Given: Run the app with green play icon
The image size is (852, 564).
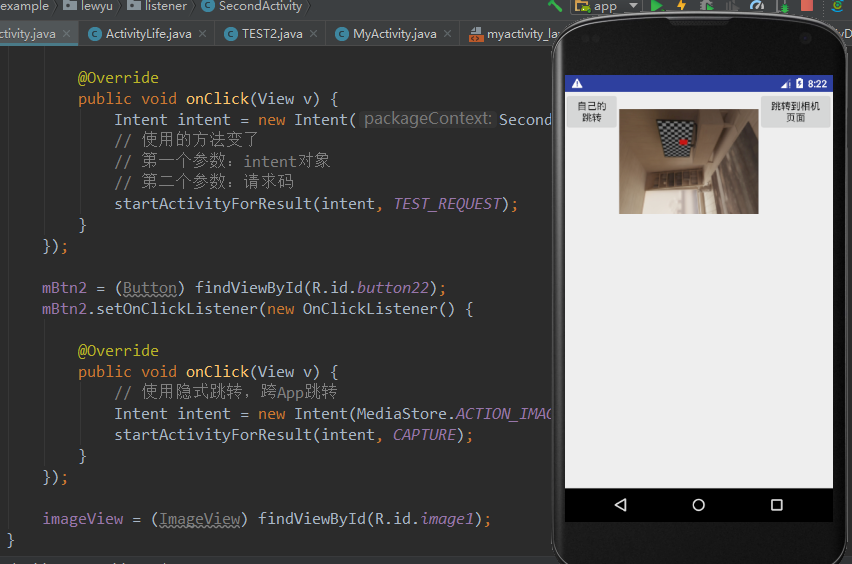Looking at the screenshot, I should (657, 6).
